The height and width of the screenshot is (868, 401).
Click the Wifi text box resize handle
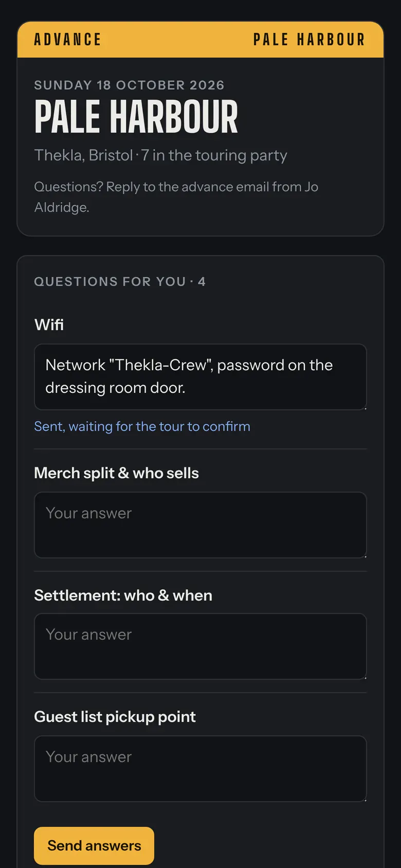point(364,407)
